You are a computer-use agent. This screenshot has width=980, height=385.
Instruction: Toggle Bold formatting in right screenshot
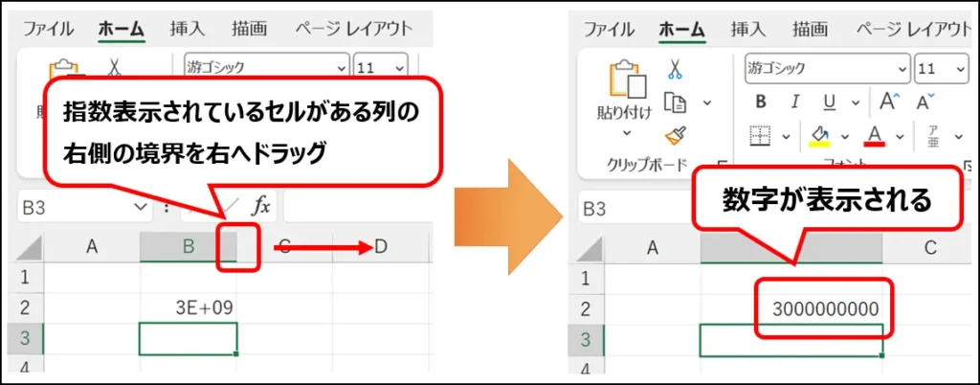[x=761, y=102]
